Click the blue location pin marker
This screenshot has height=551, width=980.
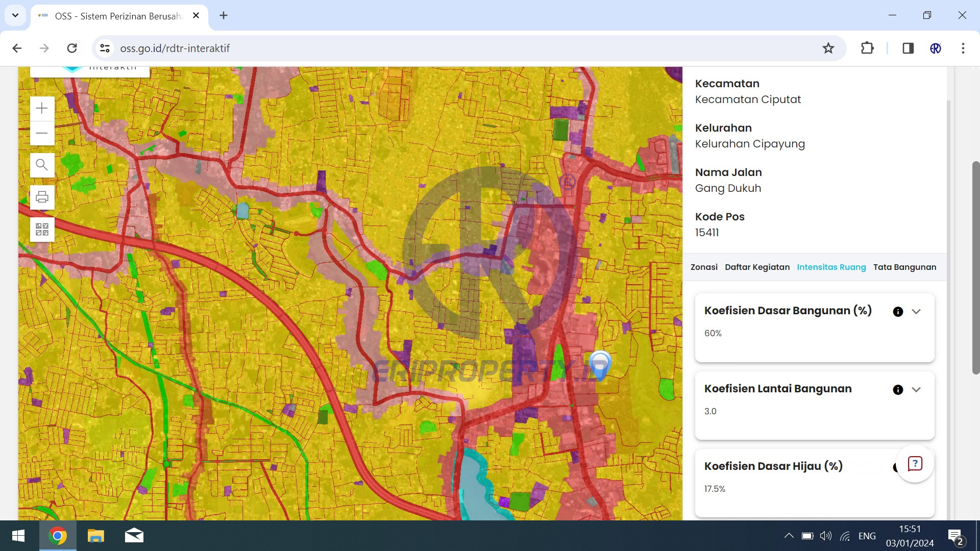tap(600, 364)
